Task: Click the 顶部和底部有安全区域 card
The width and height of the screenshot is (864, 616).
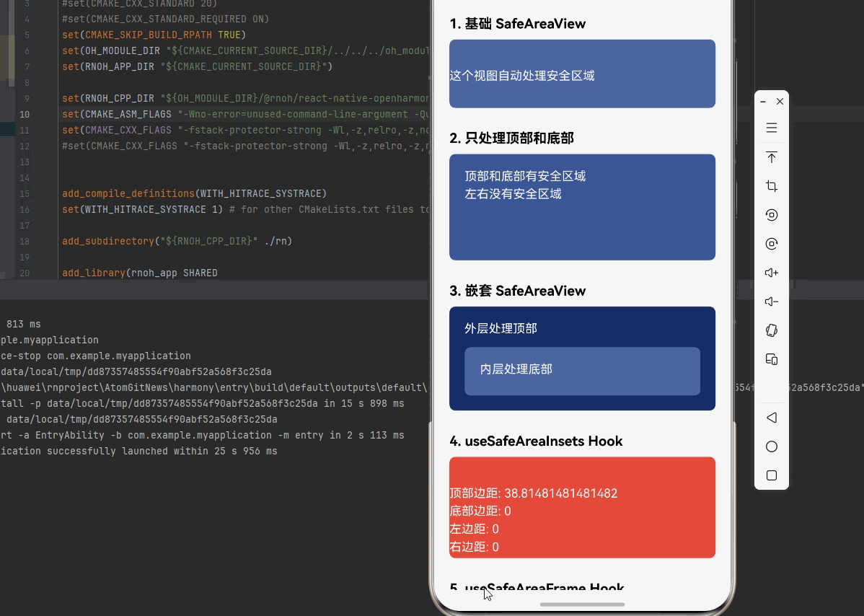Action: (x=582, y=207)
